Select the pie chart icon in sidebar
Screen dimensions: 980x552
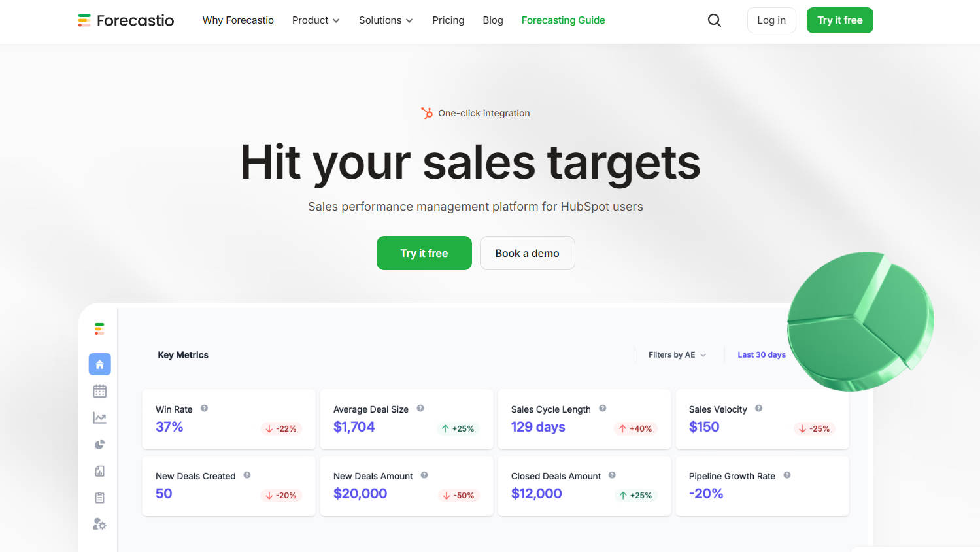[100, 445]
